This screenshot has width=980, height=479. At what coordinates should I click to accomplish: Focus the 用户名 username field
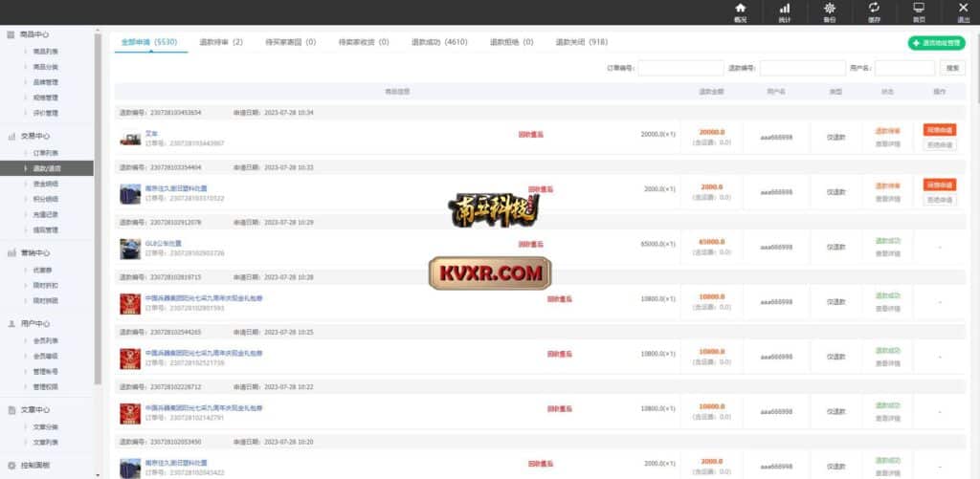905,68
